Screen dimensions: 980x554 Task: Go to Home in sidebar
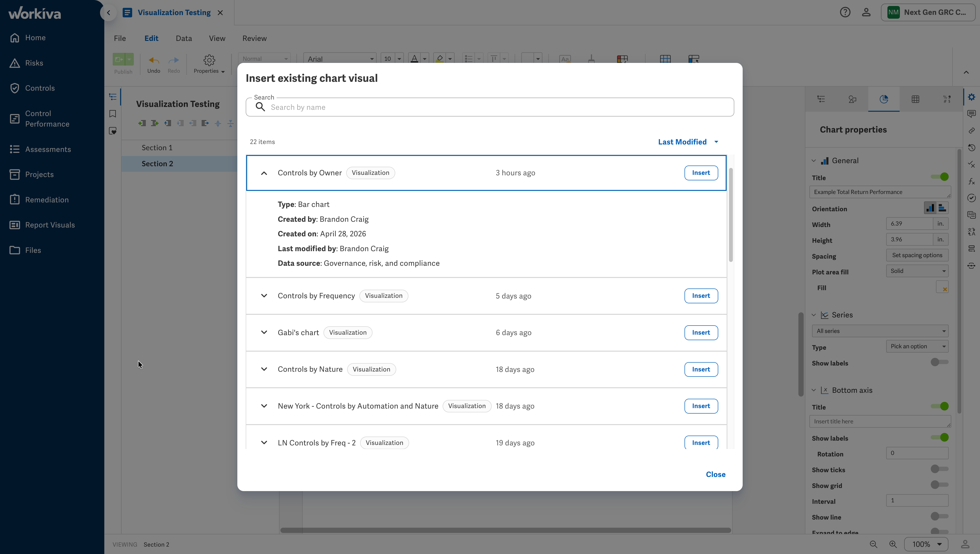point(35,38)
